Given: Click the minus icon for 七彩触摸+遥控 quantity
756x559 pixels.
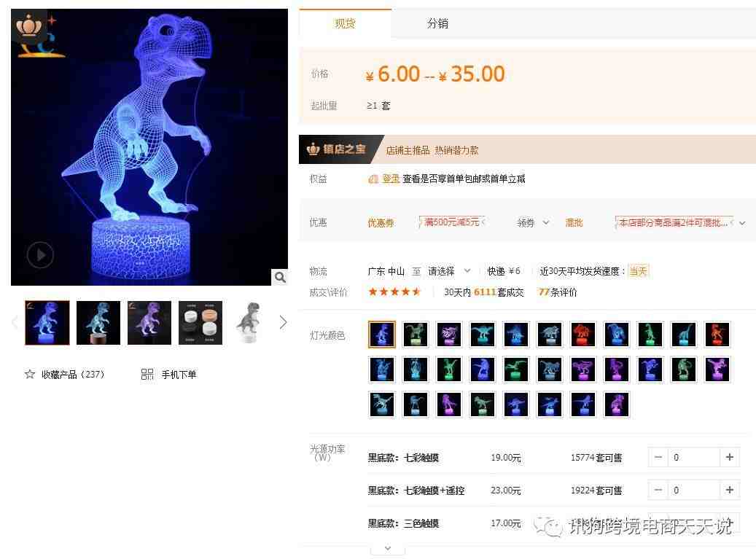Looking at the screenshot, I should coord(658,490).
